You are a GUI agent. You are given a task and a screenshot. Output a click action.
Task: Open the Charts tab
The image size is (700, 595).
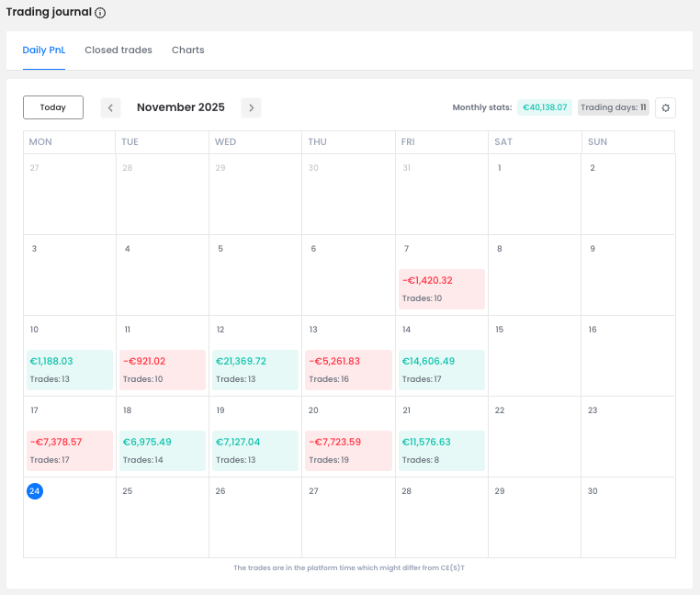click(188, 50)
